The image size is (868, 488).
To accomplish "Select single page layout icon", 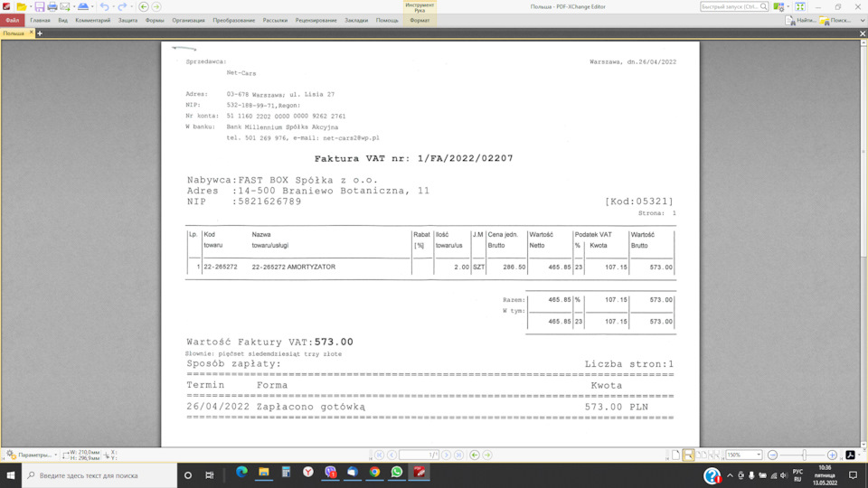I will (676, 455).
